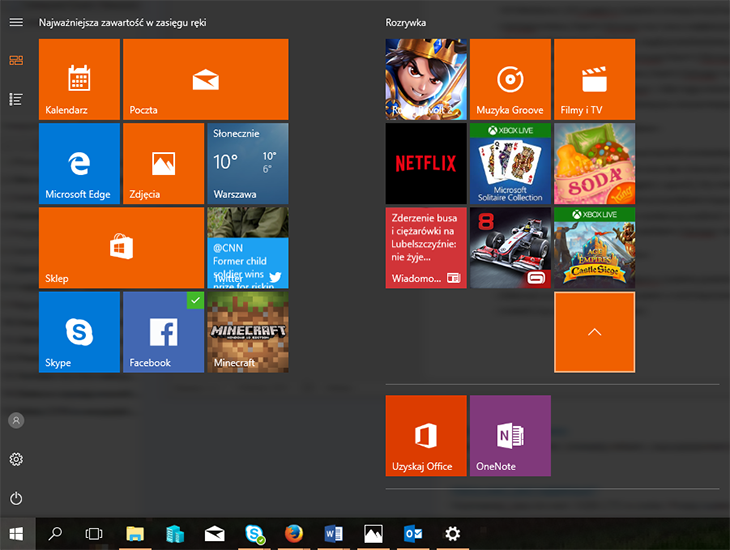Screen dimensions: 730x550
Task: Expand the hamburger menu in Start
Action: [x=16, y=22]
